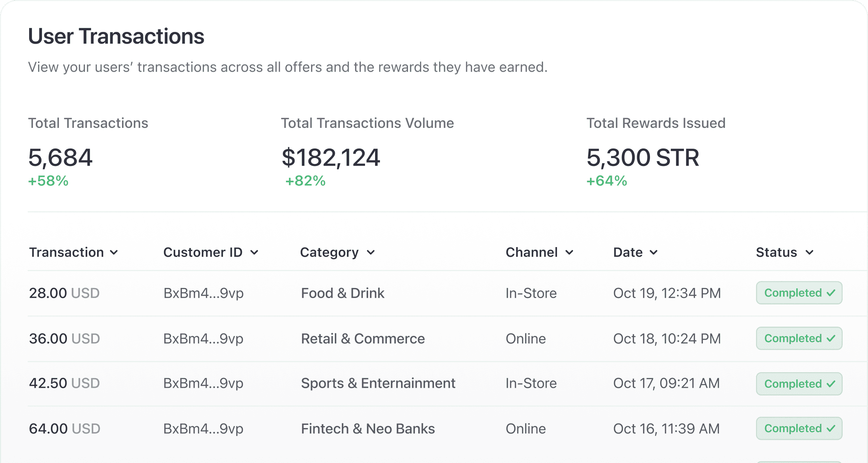Open the Fintech & Neo Banks entry
Viewport: 868px width, 463px height.
[x=368, y=429]
